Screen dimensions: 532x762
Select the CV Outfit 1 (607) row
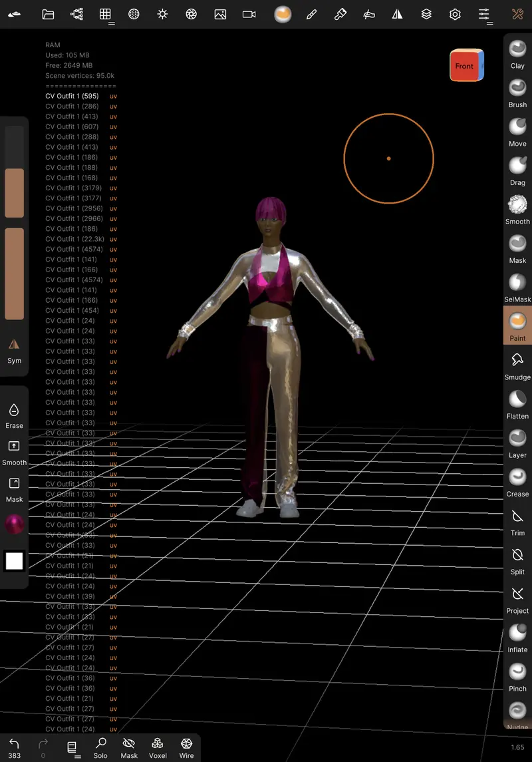pos(81,126)
